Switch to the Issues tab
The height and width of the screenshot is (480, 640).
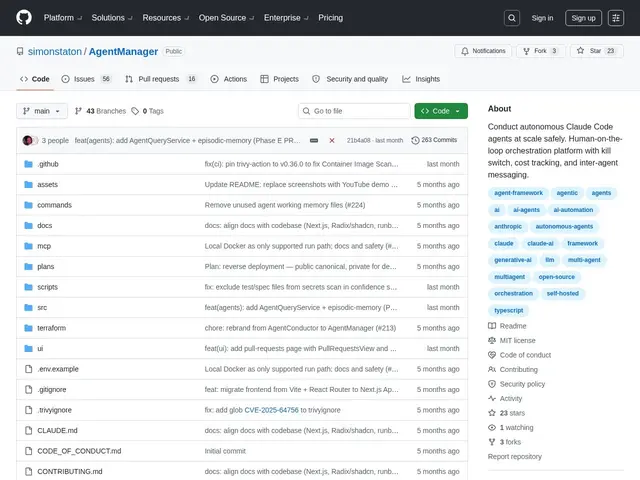point(86,79)
